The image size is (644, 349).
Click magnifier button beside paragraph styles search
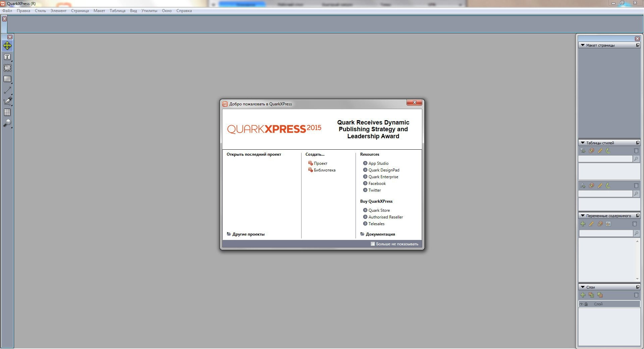coord(636,159)
